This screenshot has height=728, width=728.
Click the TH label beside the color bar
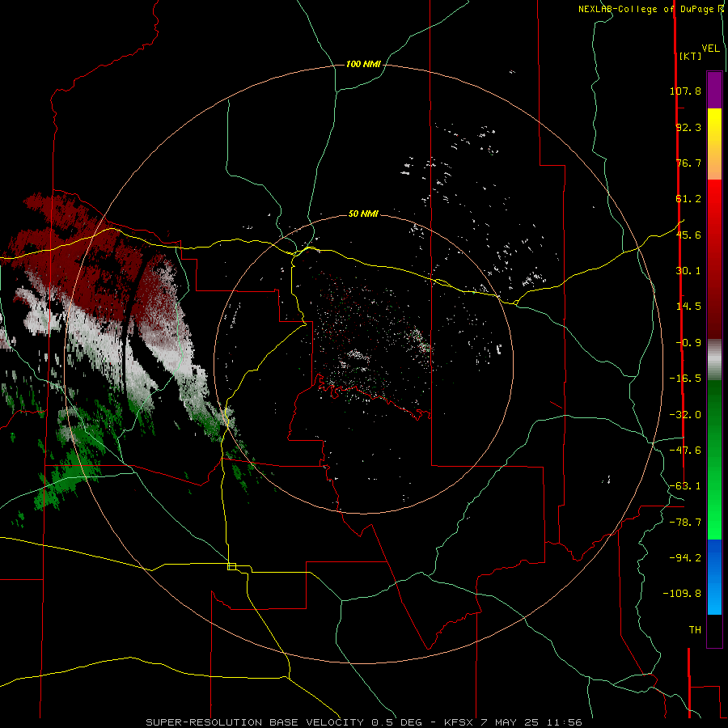coord(695,629)
